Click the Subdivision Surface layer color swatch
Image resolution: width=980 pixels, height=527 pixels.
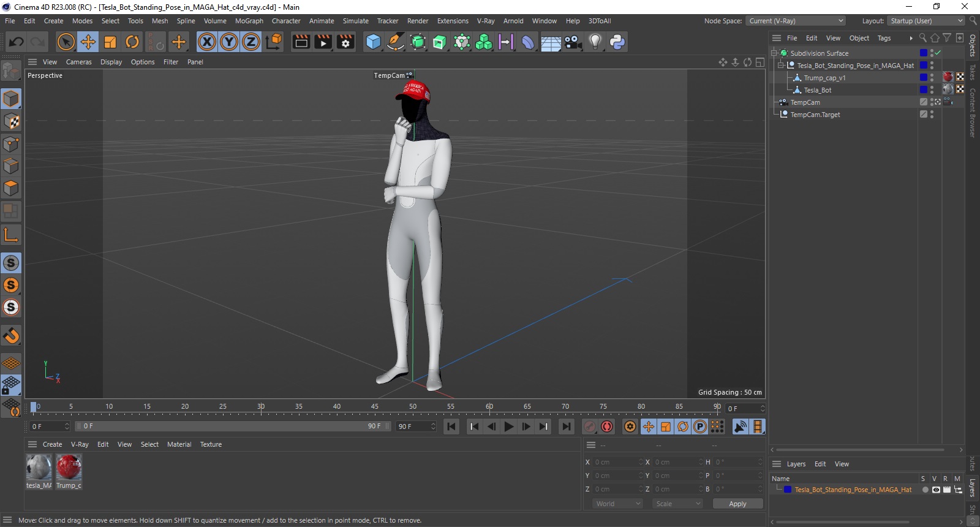(924, 53)
